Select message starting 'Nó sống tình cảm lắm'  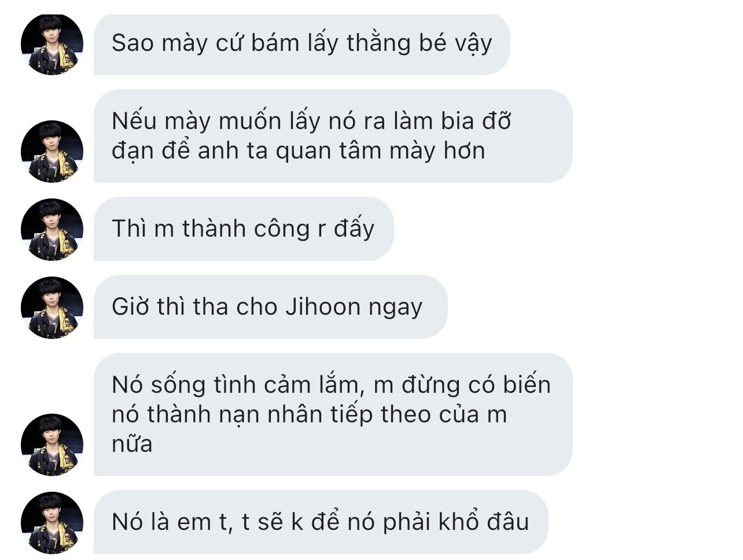333,415
